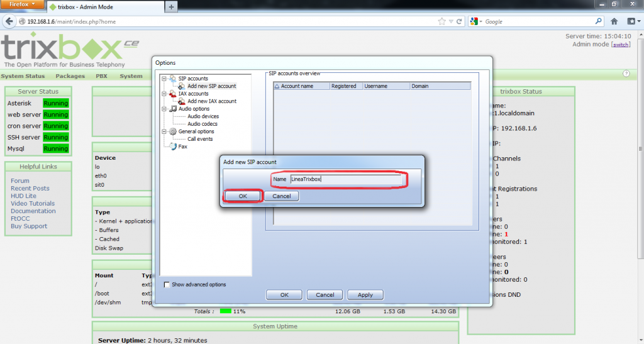This screenshot has width=644, height=344.
Task: Select the trixbox - Admin Mode tab
Action: click(x=105, y=7)
